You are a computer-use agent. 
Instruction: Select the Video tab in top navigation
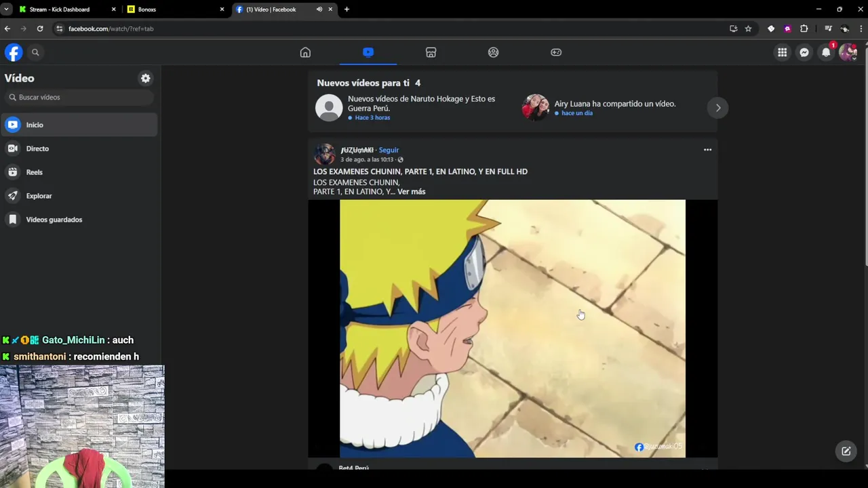pos(368,52)
